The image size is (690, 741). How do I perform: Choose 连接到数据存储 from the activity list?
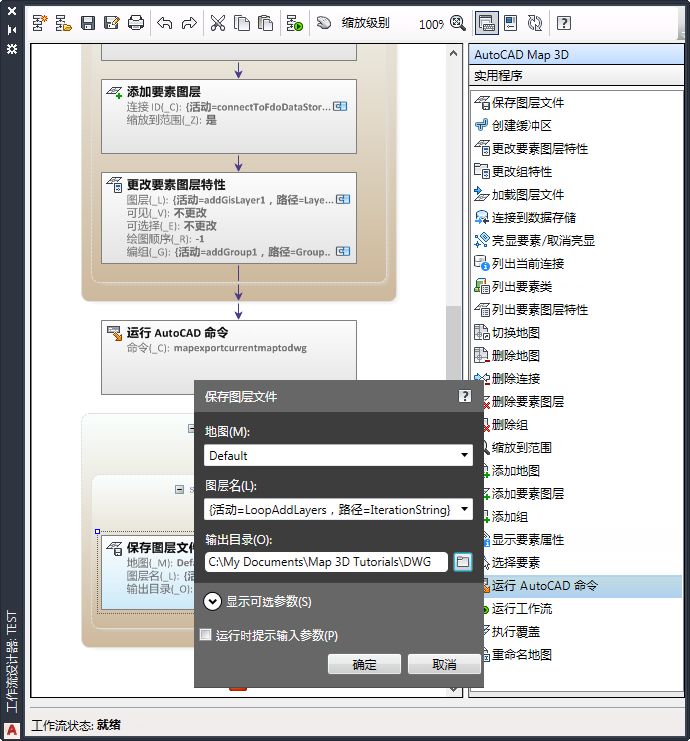click(x=578, y=217)
